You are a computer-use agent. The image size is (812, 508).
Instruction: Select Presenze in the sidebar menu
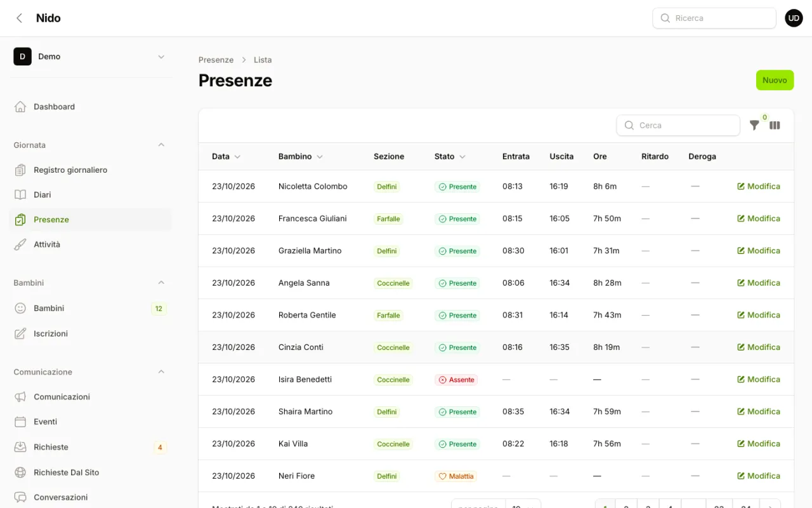[x=90, y=220]
